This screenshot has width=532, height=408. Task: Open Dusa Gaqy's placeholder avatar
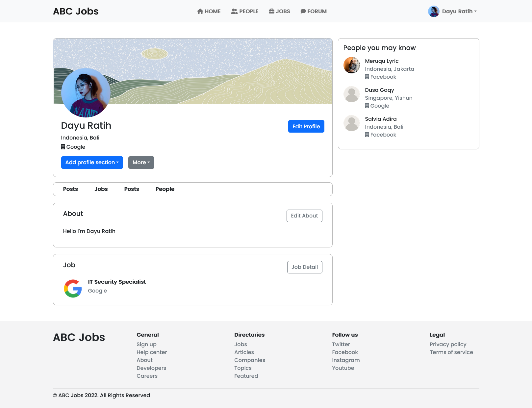tap(352, 94)
